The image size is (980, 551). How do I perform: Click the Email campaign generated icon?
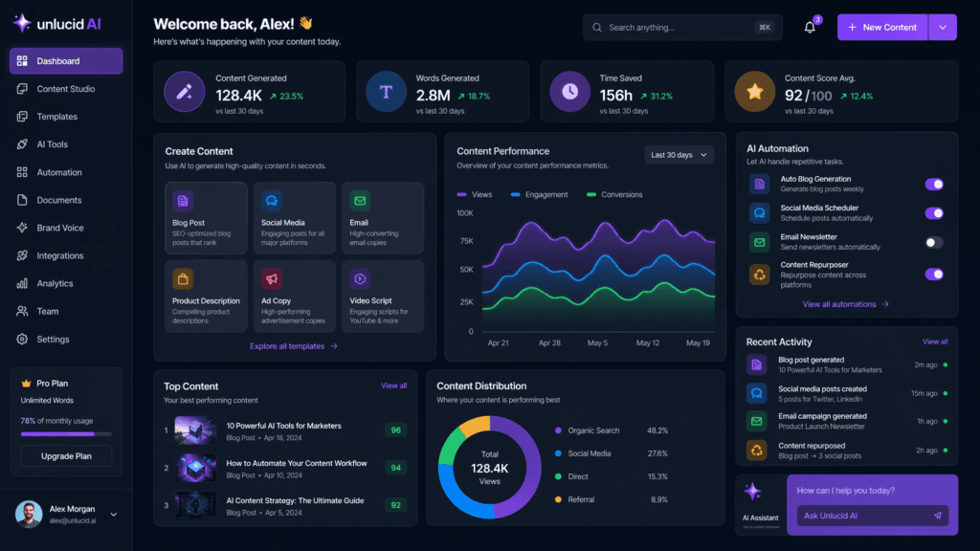coord(756,421)
